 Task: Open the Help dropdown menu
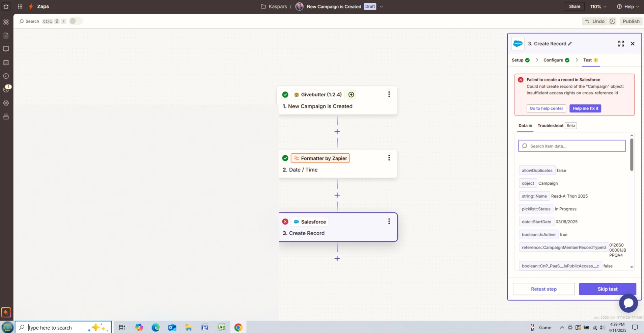[628, 6]
